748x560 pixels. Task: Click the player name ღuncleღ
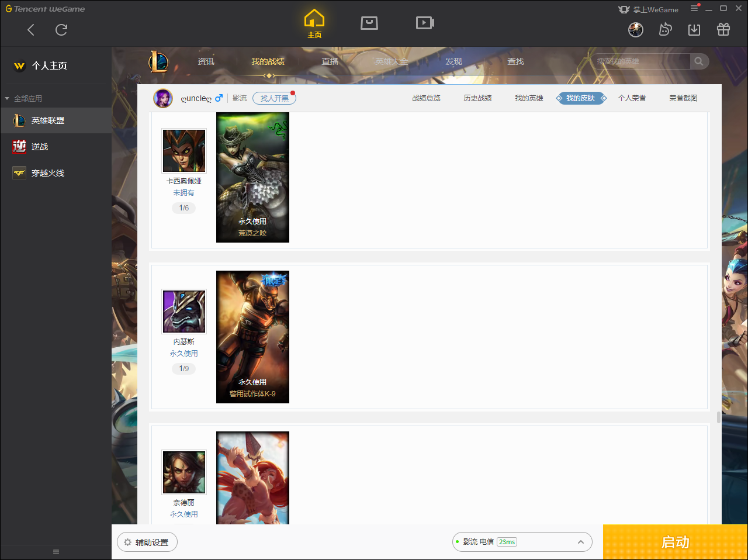click(196, 98)
